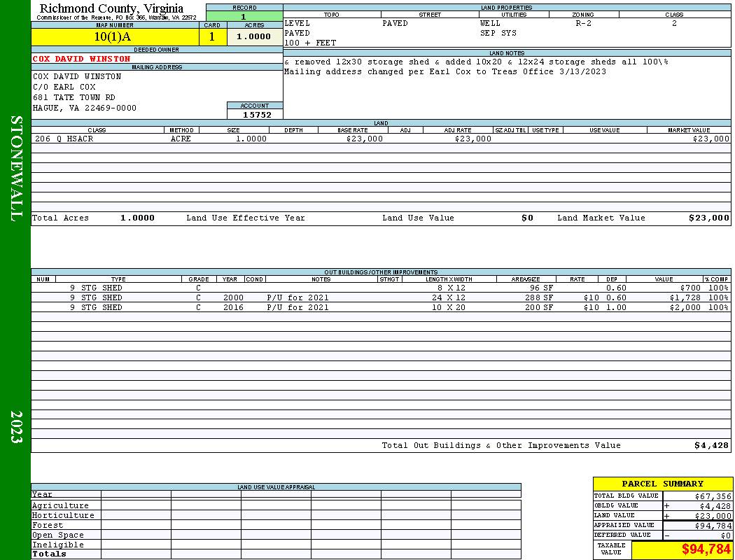Image resolution: width=735 pixels, height=560 pixels.
Task: Select the 8 X 12 storage shed row
Action: point(381,288)
